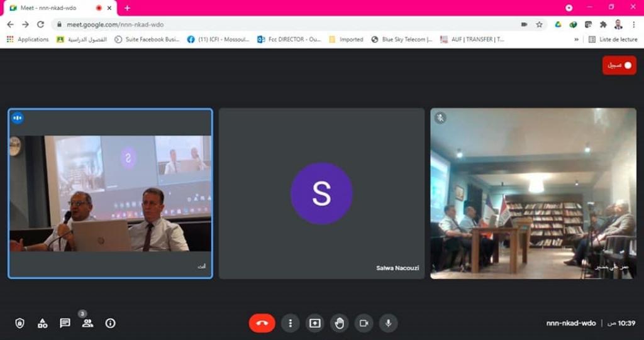Open the Chrome three-dot menu

click(x=633, y=25)
